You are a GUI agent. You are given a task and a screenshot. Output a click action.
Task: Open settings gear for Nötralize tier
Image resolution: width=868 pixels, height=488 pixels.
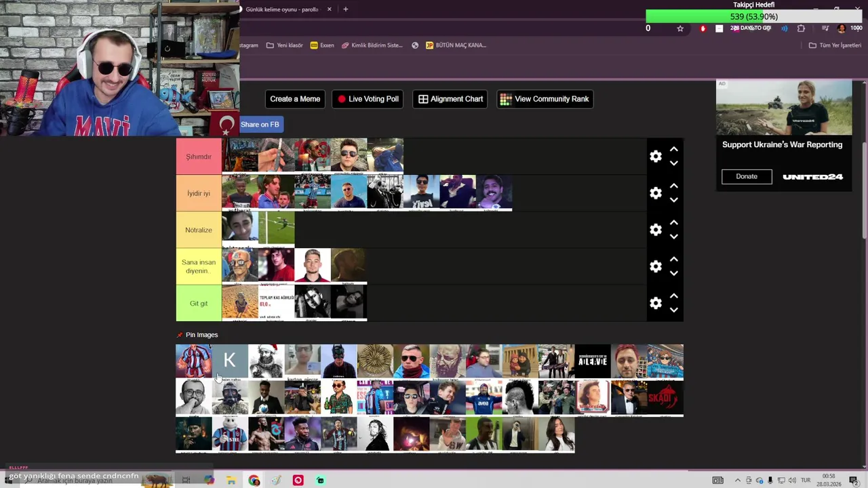pyautogui.click(x=655, y=230)
